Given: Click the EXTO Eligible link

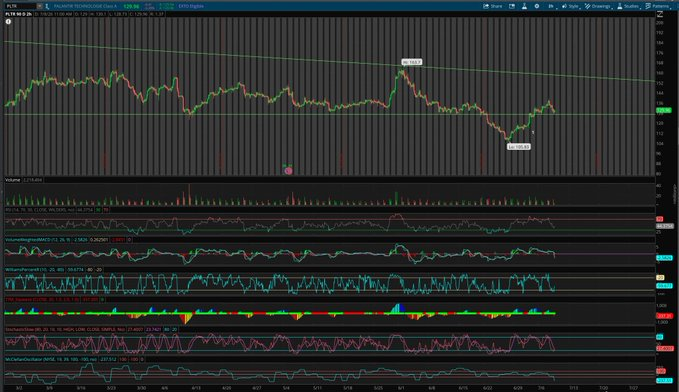Looking at the screenshot, I should 191,6.
